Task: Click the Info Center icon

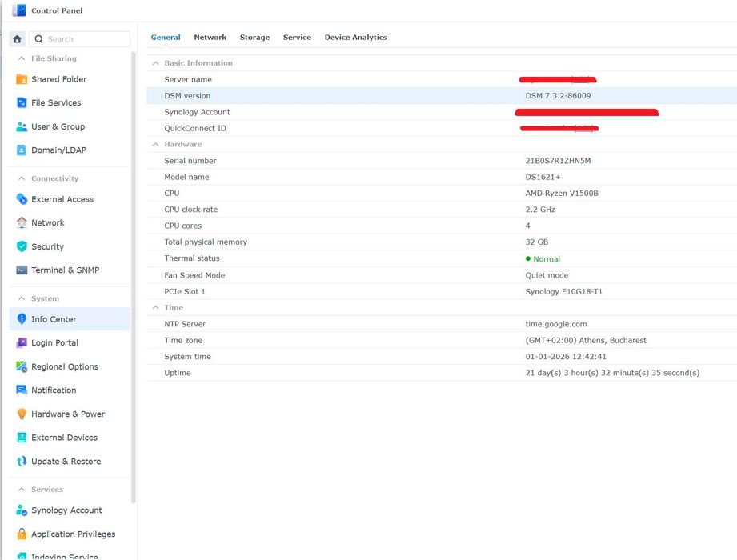Action: click(22, 319)
